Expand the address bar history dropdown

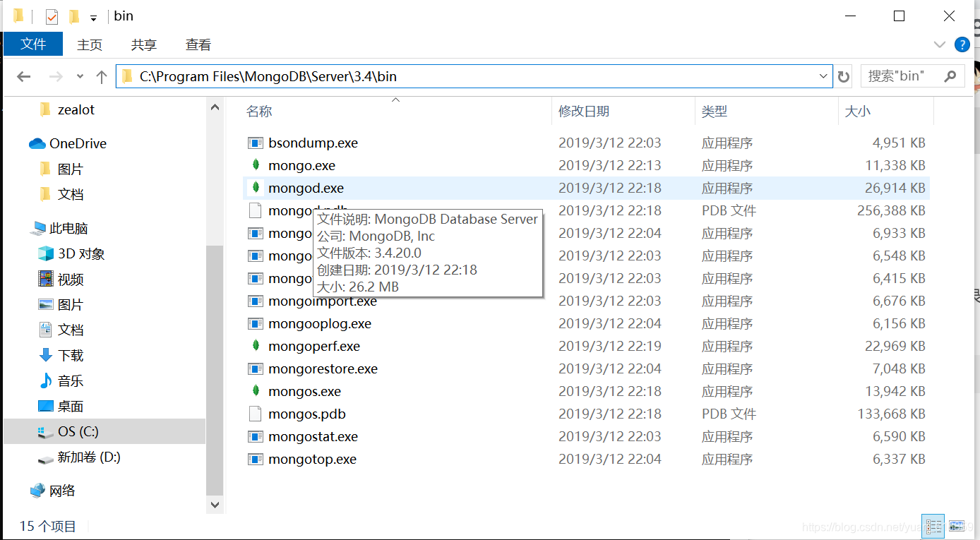point(823,76)
